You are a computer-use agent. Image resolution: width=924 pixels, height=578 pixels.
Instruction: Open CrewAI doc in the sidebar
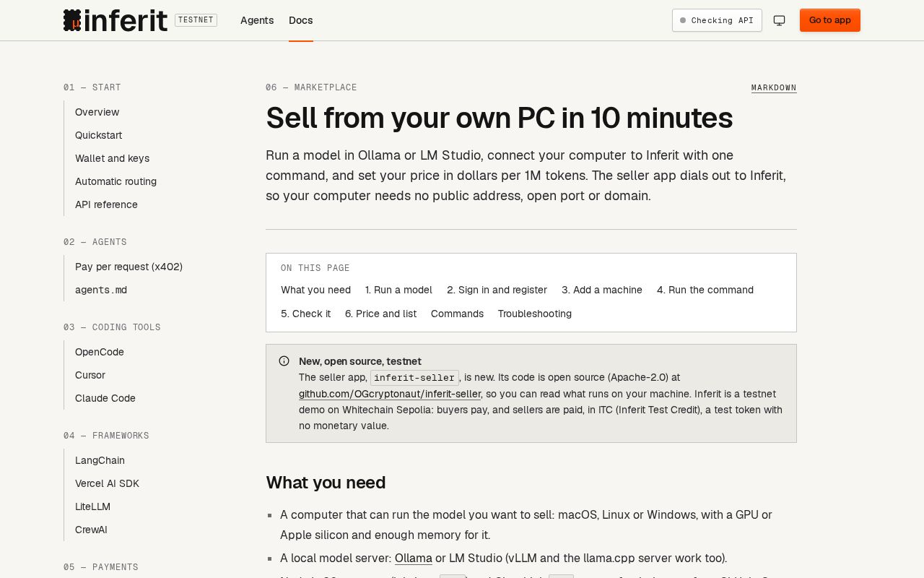coord(92,530)
